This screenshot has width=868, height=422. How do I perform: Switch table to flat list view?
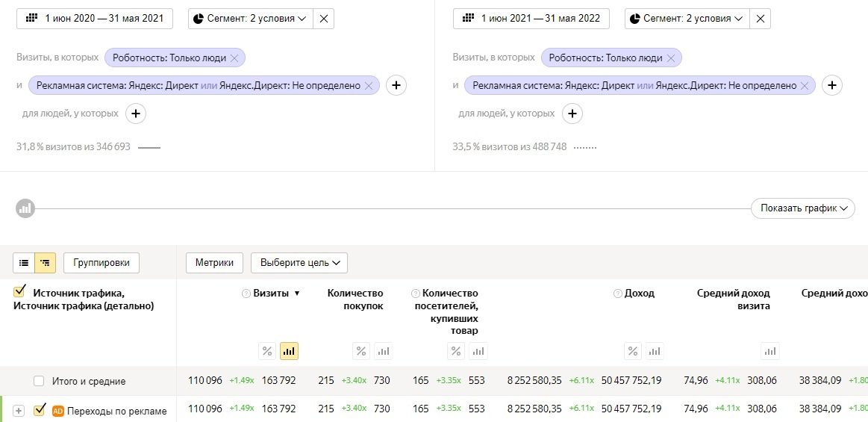pyautogui.click(x=24, y=263)
